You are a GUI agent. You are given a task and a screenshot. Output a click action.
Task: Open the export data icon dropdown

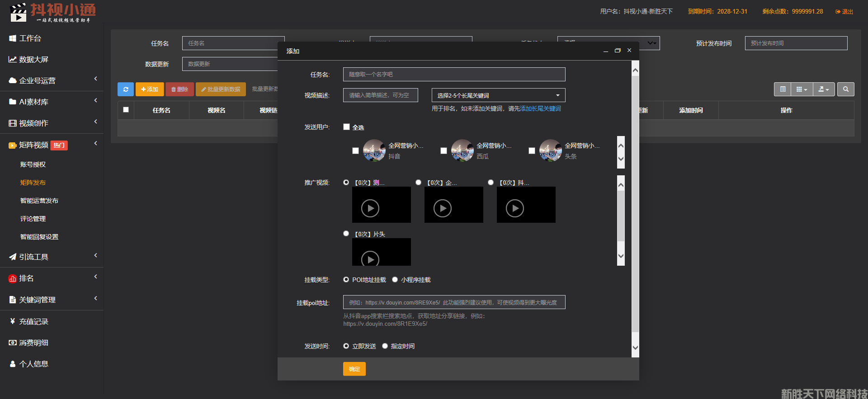[824, 89]
